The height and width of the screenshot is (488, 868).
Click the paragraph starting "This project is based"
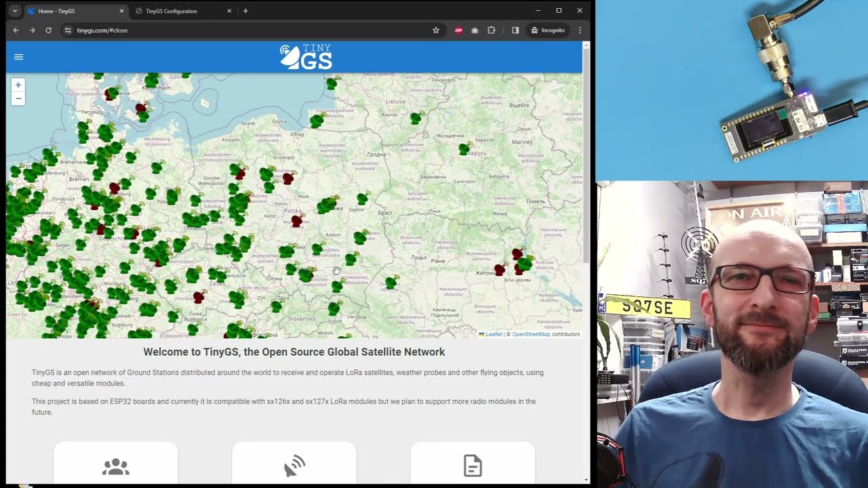click(285, 407)
